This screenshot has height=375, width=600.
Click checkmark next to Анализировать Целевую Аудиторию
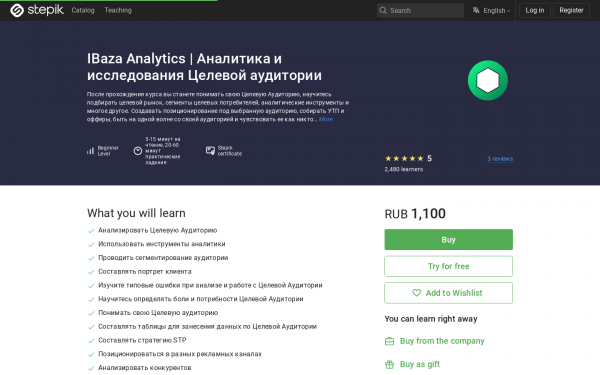pos(91,231)
